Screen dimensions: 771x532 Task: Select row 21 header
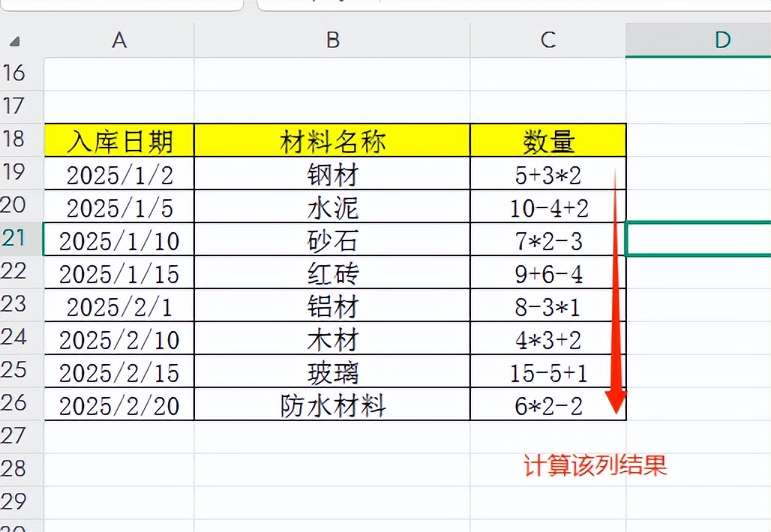[x=22, y=238]
